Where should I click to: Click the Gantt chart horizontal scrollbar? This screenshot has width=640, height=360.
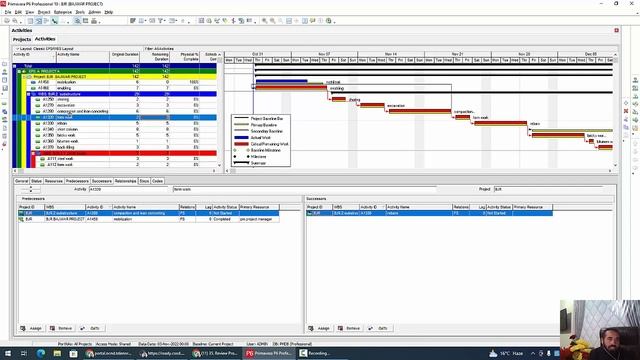click(419, 171)
